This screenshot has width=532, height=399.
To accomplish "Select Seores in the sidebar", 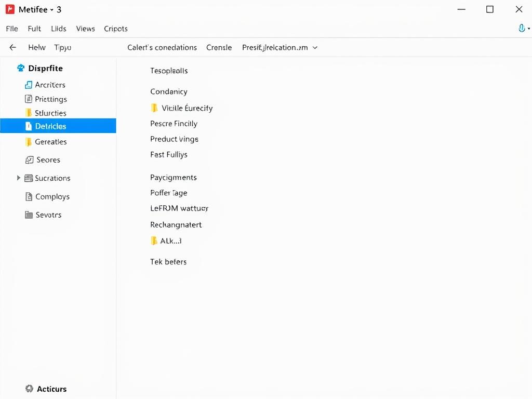I will (48, 160).
